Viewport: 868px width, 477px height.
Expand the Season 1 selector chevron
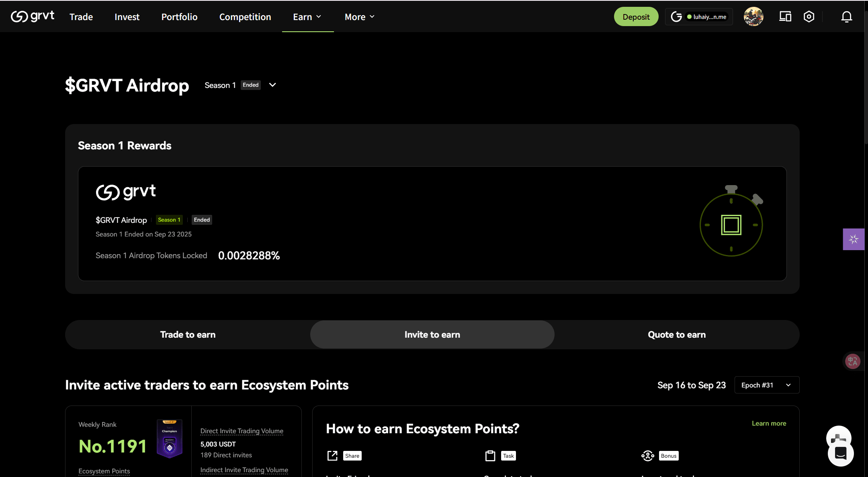pyautogui.click(x=272, y=85)
